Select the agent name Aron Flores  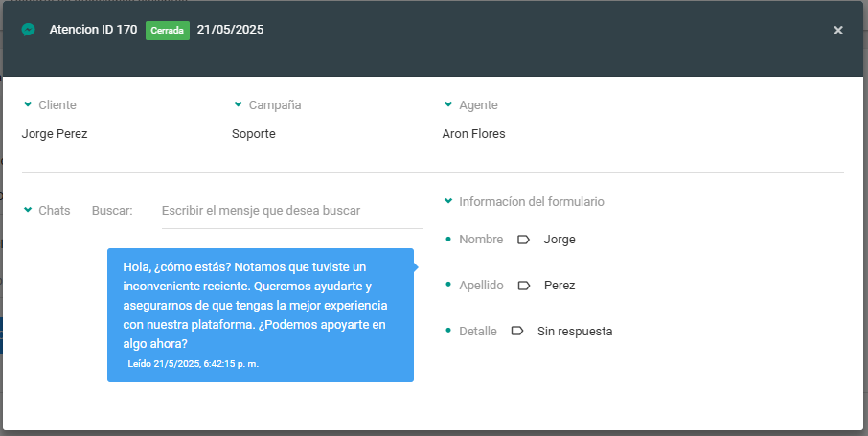[474, 134]
